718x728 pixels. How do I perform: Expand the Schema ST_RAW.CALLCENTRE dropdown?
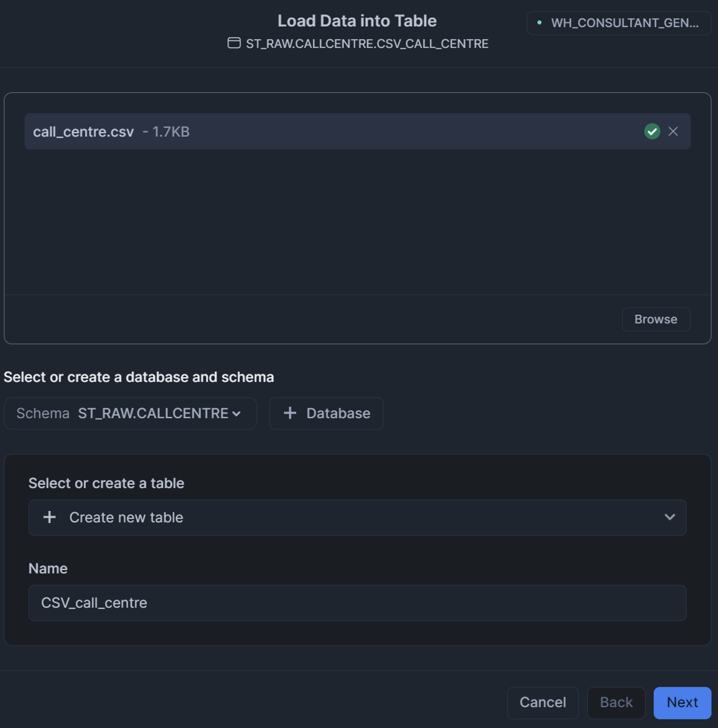tap(130, 413)
